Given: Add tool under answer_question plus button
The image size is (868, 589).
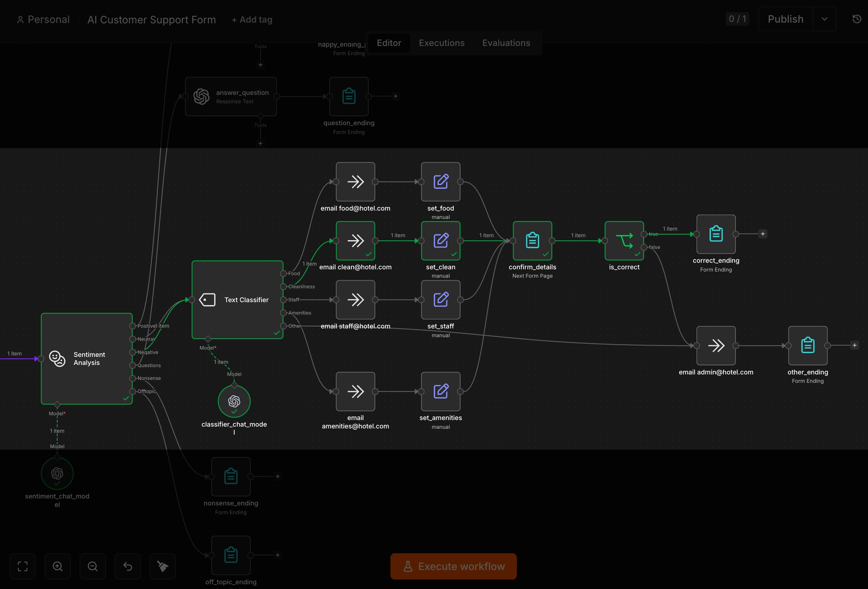Looking at the screenshot, I should pyautogui.click(x=260, y=143).
